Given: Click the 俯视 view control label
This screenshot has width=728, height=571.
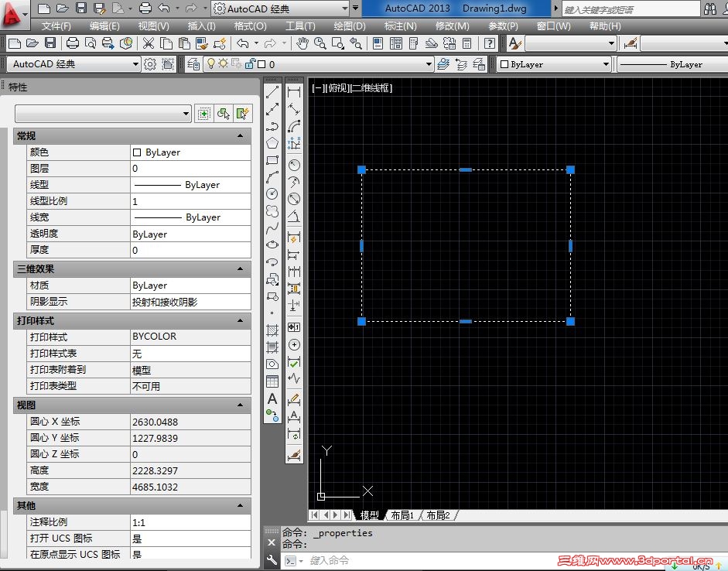Looking at the screenshot, I should point(337,87).
